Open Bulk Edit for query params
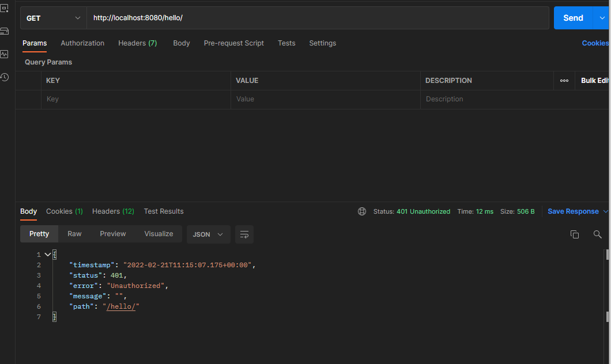Viewport: 611px width, 364px height. click(x=594, y=81)
